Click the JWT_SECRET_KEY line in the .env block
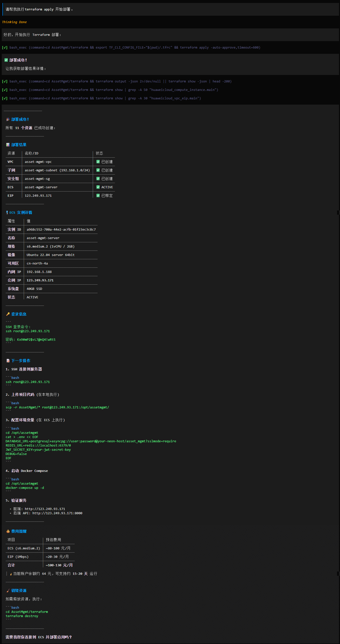The height and width of the screenshot is (644, 340). pos(38,450)
